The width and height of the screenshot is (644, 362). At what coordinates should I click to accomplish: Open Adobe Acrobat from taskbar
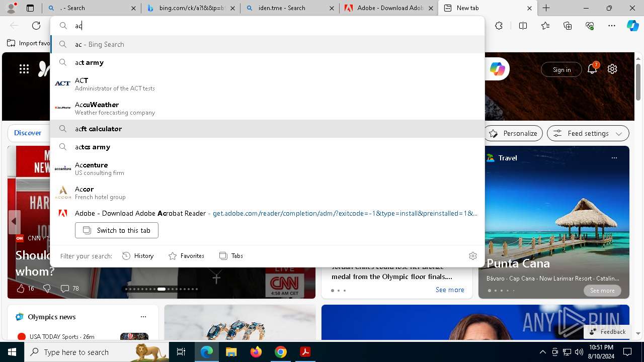pyautogui.click(x=305, y=352)
